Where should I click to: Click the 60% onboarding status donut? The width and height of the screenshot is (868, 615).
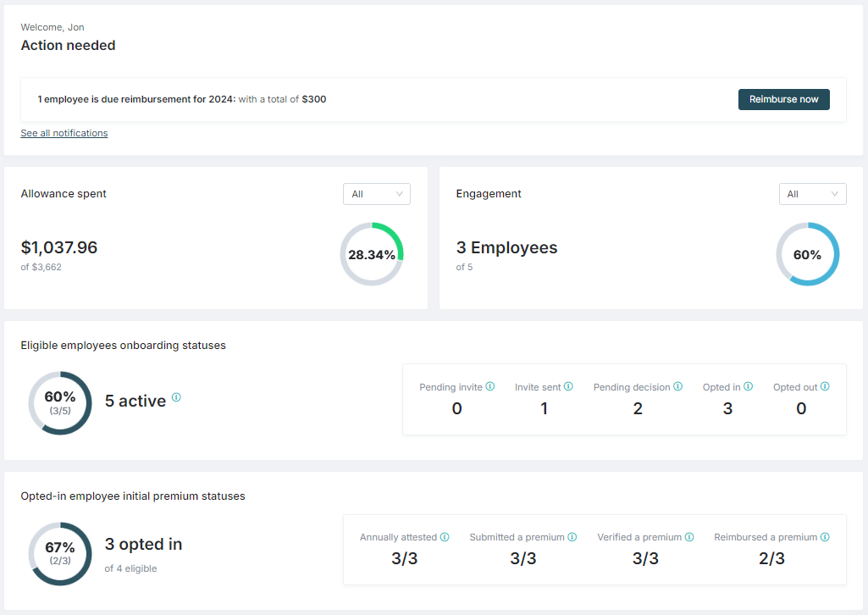pyautogui.click(x=60, y=403)
